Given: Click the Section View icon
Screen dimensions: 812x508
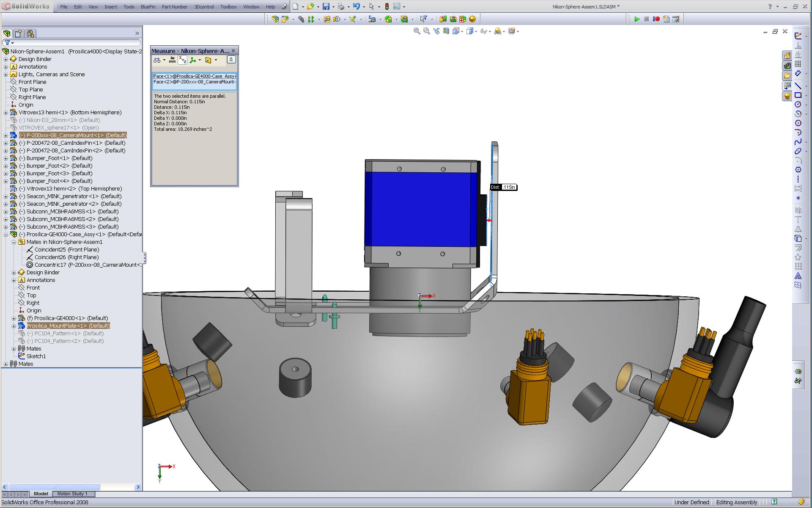Looking at the screenshot, I should [x=446, y=31].
